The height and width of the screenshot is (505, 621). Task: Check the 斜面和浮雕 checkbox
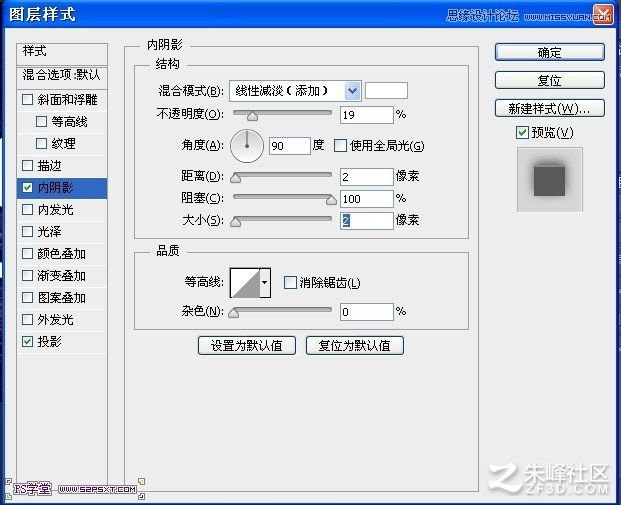tap(27, 99)
